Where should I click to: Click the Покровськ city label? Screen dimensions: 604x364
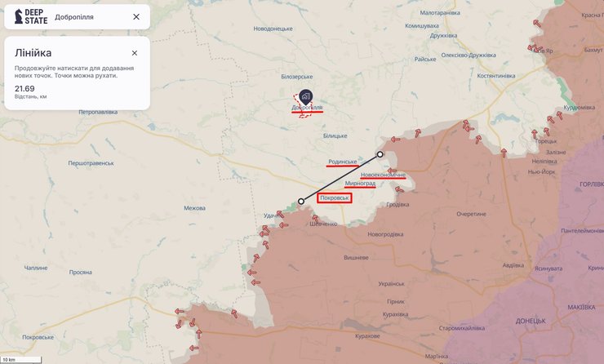335,198
